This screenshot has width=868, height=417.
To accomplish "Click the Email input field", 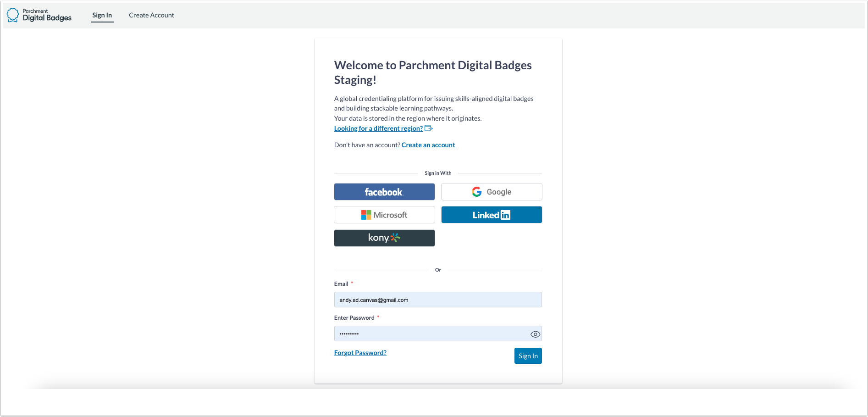I will pos(437,299).
